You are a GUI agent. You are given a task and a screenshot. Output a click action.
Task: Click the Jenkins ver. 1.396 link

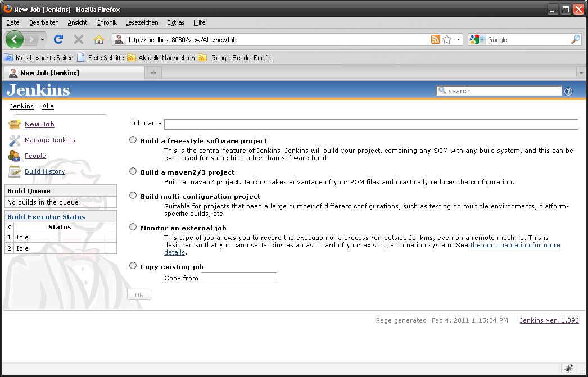coord(549,320)
